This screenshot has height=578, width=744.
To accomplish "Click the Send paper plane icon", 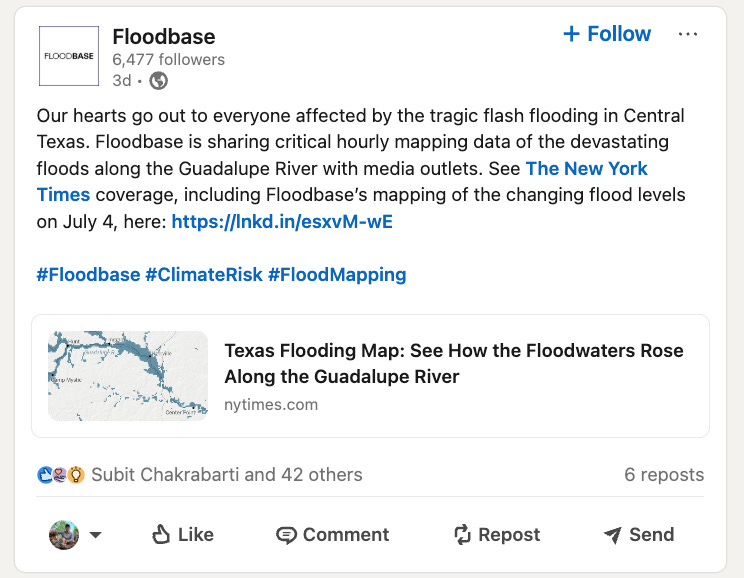I will click(613, 535).
